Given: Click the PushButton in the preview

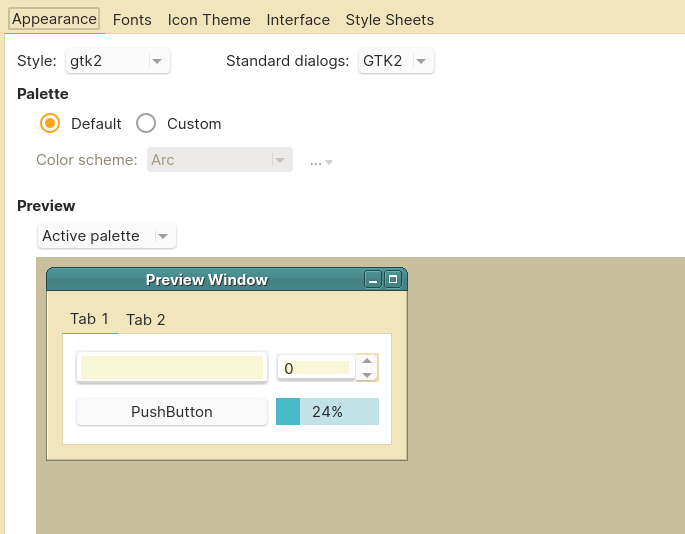Looking at the screenshot, I should (x=172, y=411).
